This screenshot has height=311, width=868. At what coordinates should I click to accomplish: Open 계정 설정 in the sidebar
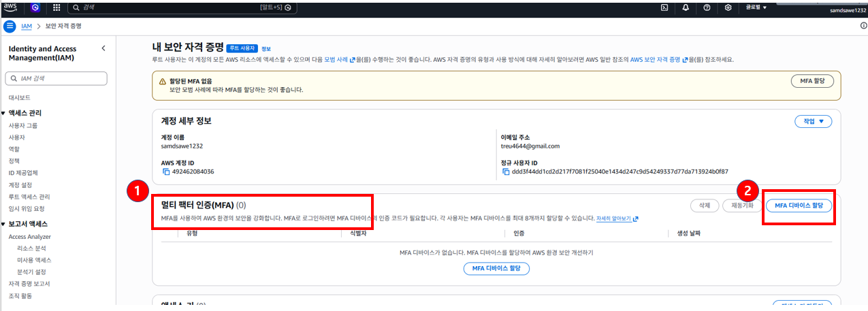20,184
